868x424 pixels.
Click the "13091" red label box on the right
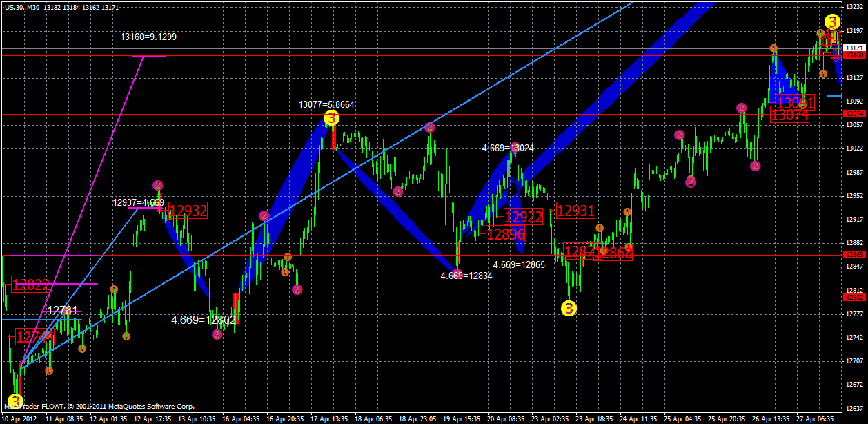tap(795, 102)
